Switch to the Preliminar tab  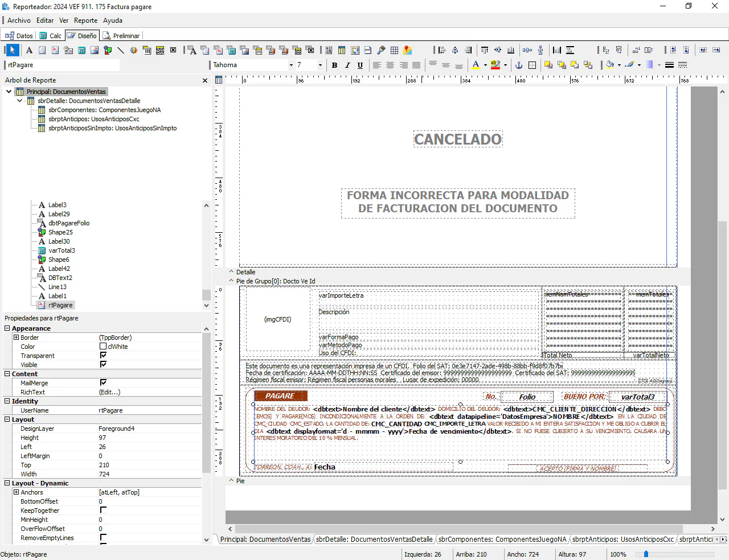[x=122, y=35]
